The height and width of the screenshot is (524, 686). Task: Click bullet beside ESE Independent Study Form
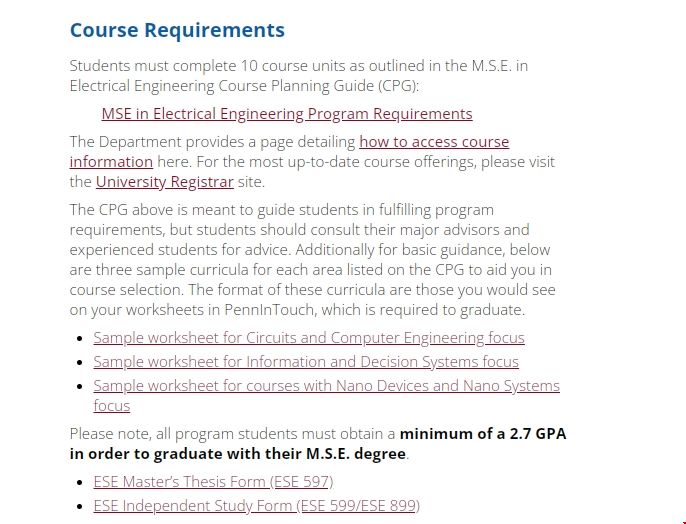(x=79, y=507)
